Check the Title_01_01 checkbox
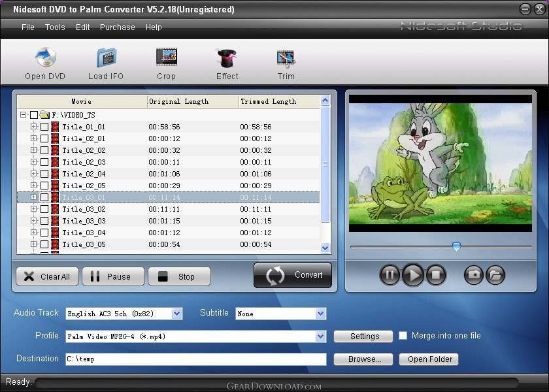The height and width of the screenshot is (392, 549). (44, 127)
